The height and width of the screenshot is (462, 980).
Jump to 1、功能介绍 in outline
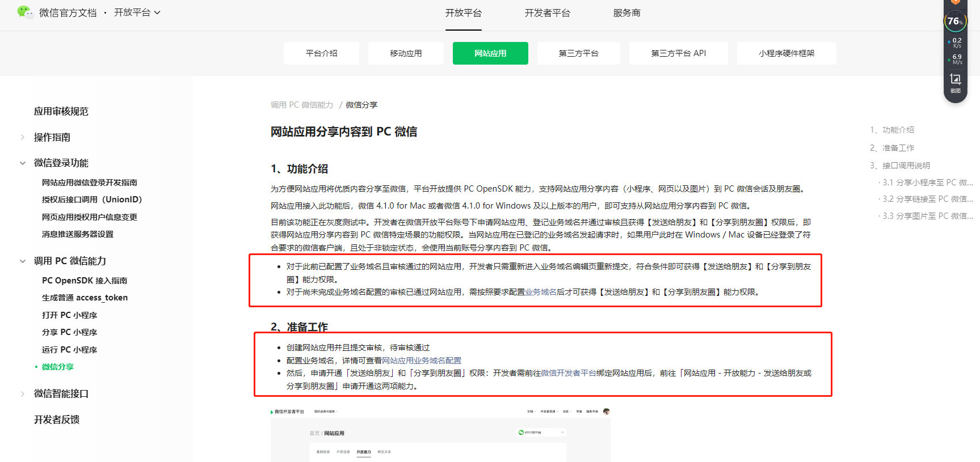pos(892,130)
